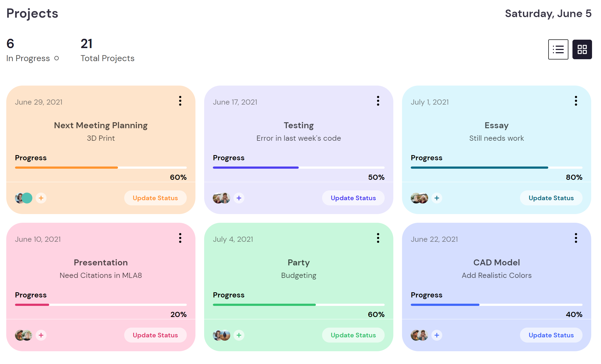Screen dimensions: 601x364
Task: Add member to Next Meeting Planning project
Action: [x=41, y=198]
